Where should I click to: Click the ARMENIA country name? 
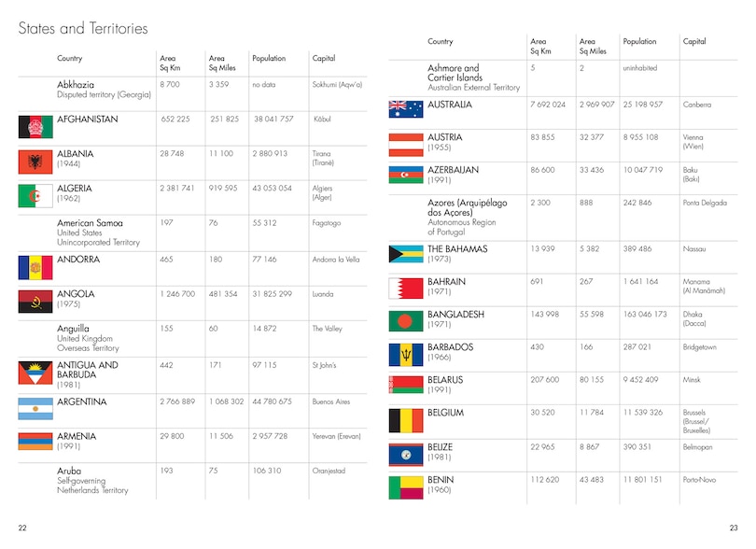pyautogui.click(x=76, y=436)
